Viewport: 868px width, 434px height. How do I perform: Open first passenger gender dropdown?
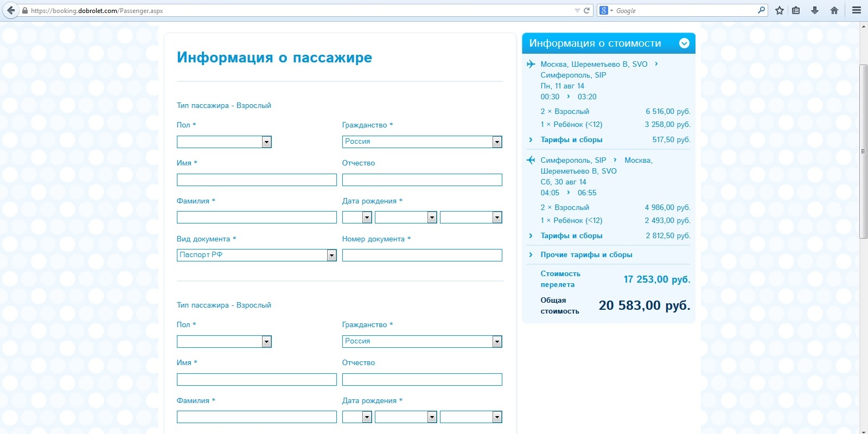(x=224, y=142)
